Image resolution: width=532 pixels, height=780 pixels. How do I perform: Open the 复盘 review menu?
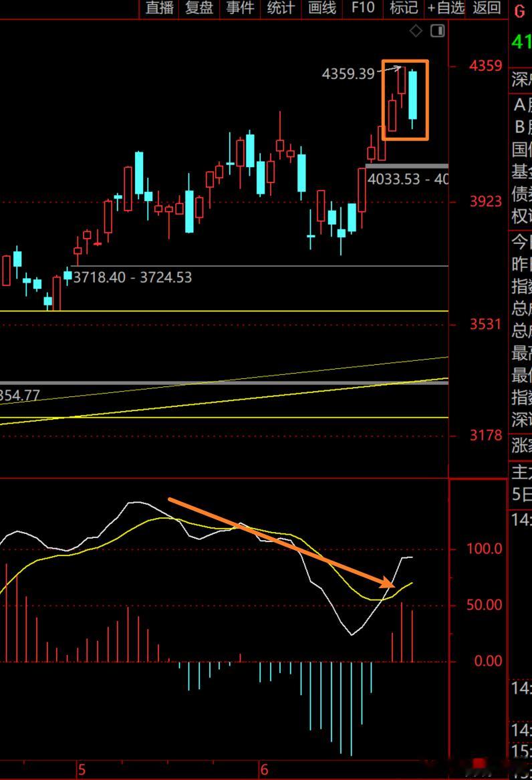click(x=199, y=8)
